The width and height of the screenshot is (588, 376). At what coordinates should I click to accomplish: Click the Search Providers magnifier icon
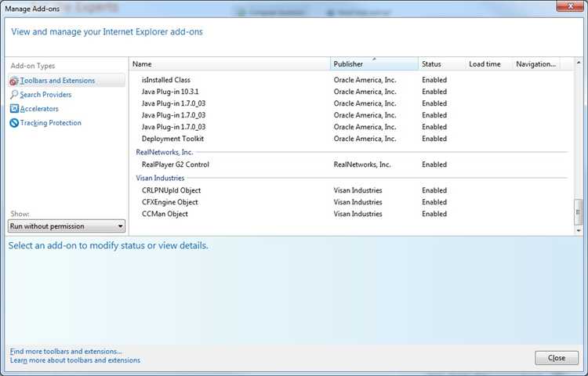pos(14,95)
